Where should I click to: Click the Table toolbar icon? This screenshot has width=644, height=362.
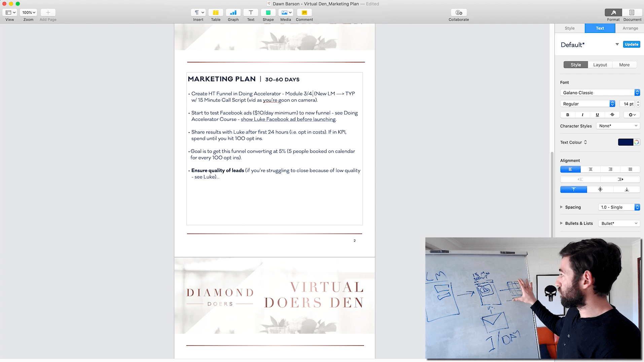coord(216,13)
